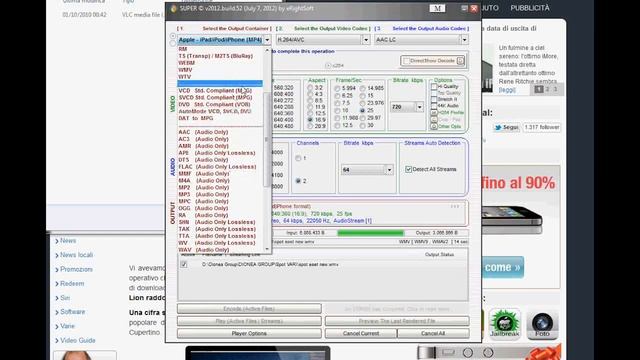This screenshot has width=640, height=360.
Task: Open Player Options button
Action: [249, 333]
